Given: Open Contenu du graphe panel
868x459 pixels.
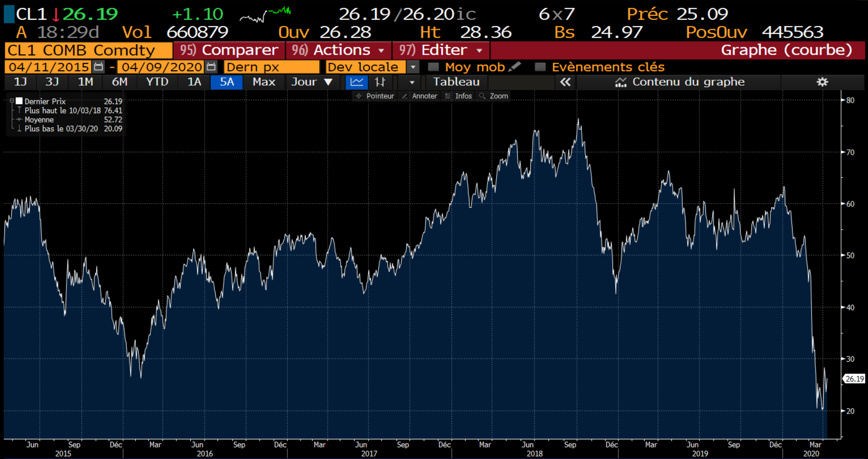Looking at the screenshot, I should [679, 82].
